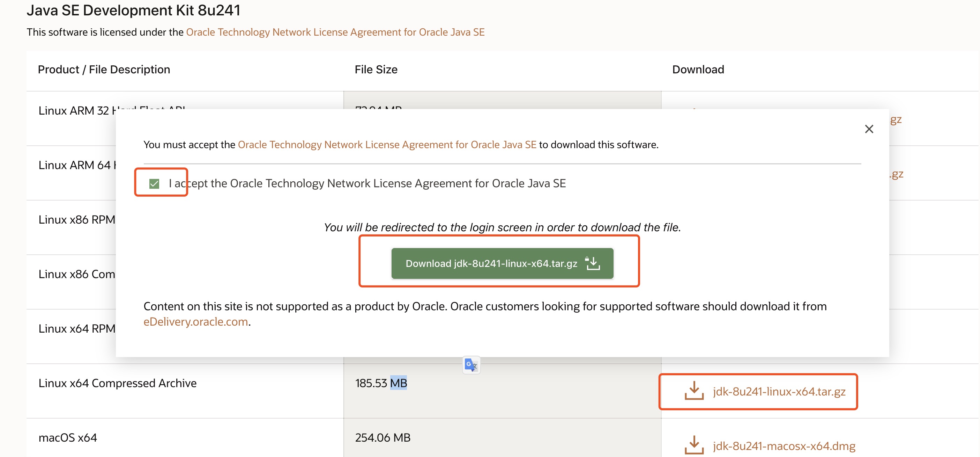Image resolution: width=980 pixels, height=457 pixels.
Task: Visit eDelivery.oracle.com link
Action: pyautogui.click(x=195, y=322)
